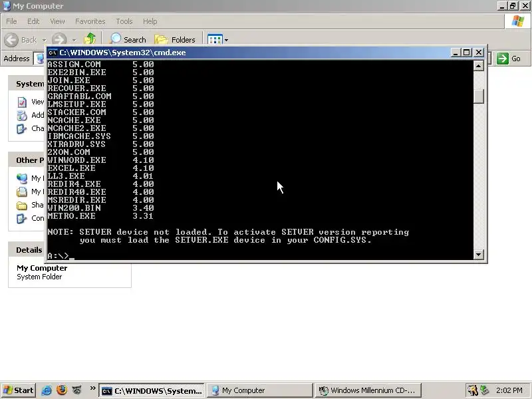
Task: Open Shared Documents folder icon
Action: [22, 205]
